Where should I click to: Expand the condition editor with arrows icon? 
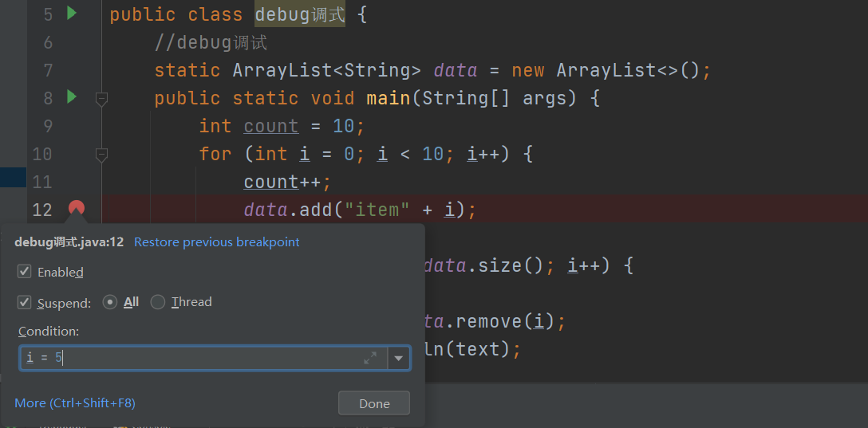click(x=370, y=359)
